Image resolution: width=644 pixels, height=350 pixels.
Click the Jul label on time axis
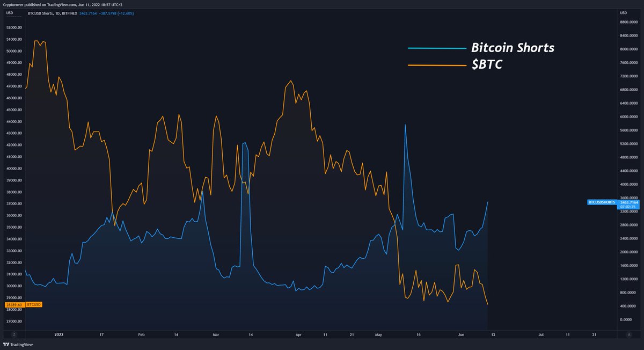(540, 334)
